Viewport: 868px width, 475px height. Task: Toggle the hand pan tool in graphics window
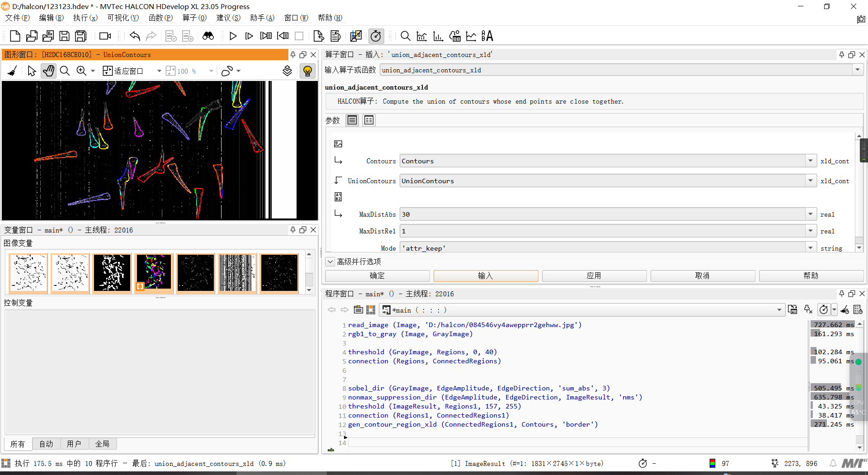click(x=48, y=71)
